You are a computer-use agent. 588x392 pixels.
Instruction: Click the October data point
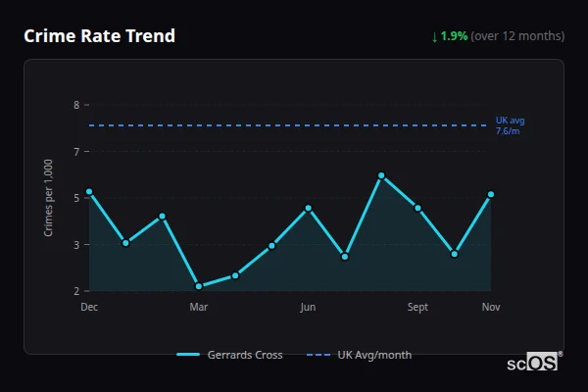pos(455,254)
